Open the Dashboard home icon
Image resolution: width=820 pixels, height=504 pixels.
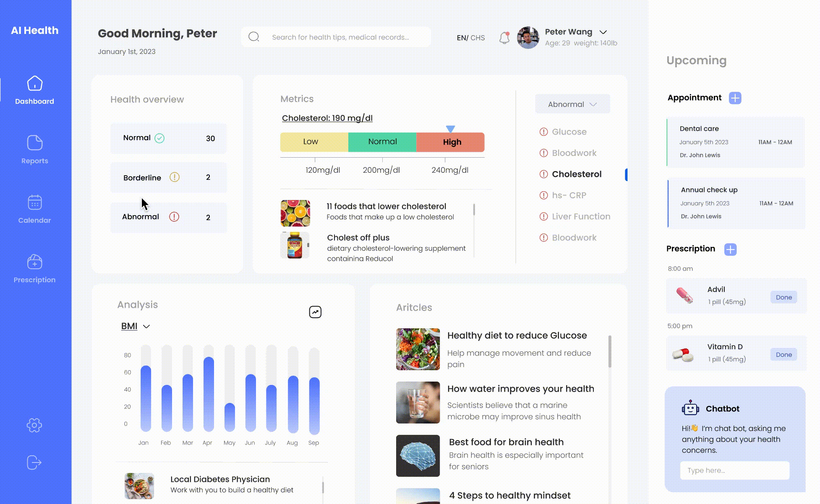tap(34, 83)
